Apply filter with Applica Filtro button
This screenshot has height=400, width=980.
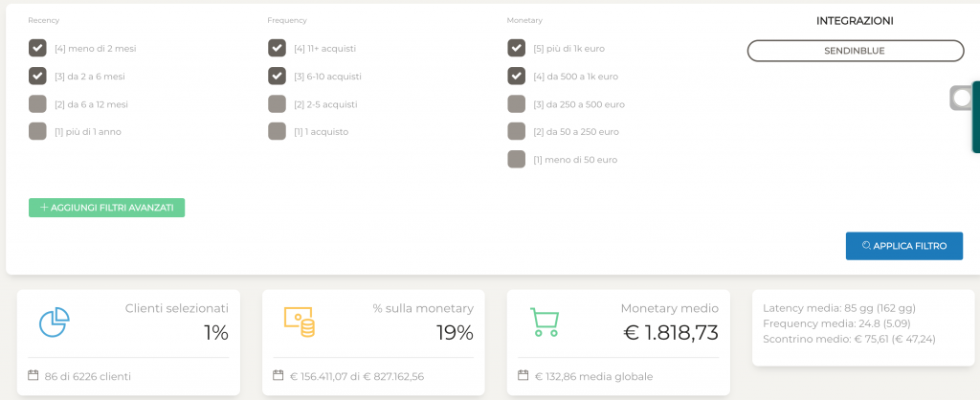[904, 246]
